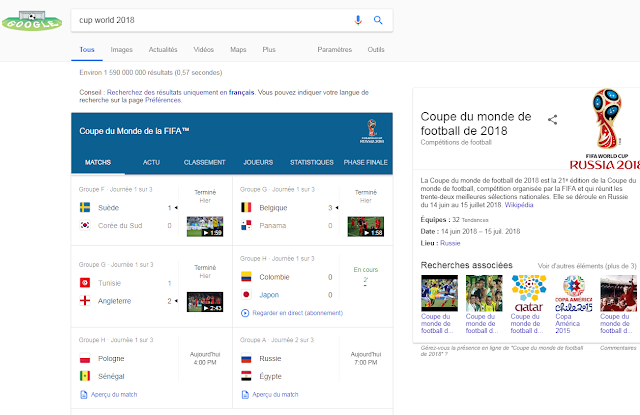The width and height of the screenshot is (640, 415).
Task: Expand the Outils search tools
Action: pyautogui.click(x=376, y=49)
